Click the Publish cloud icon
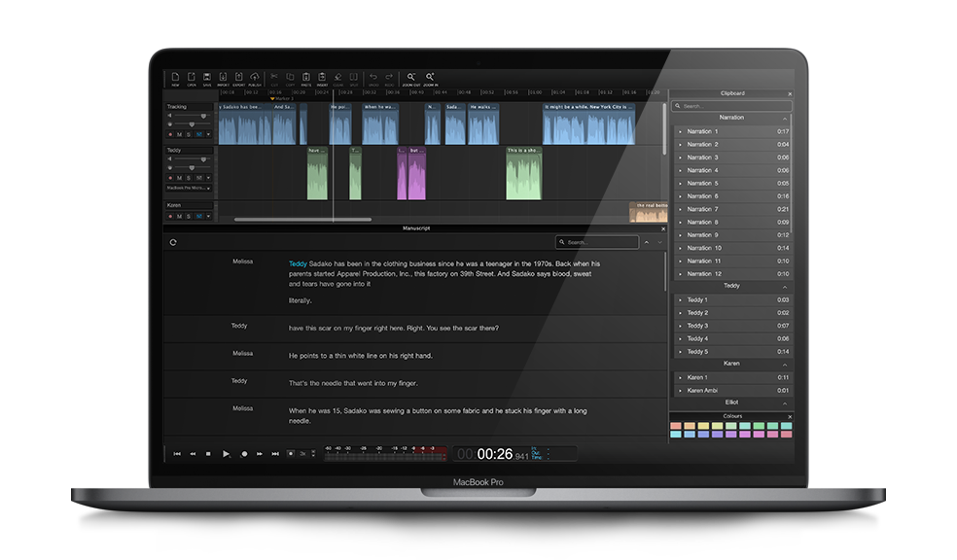 click(x=255, y=78)
